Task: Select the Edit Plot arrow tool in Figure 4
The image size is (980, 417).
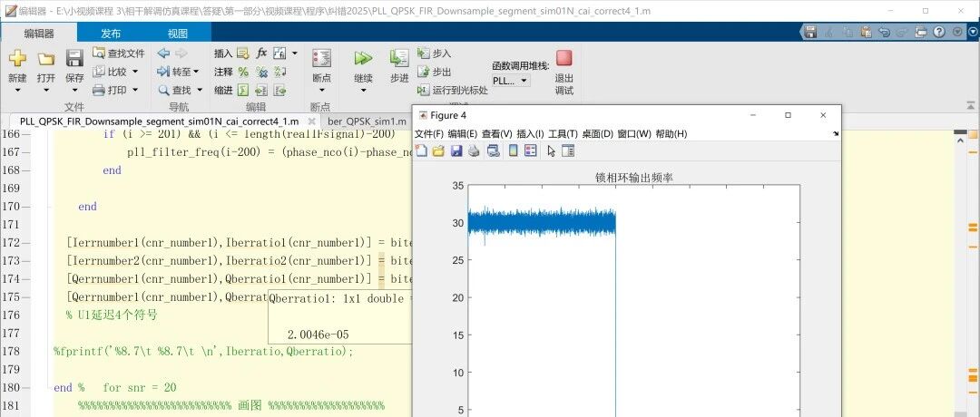Action: (551, 150)
